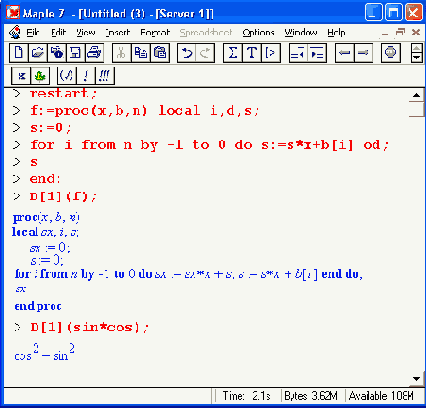Click the New worksheet icon
This screenshot has height=408, width=426.
coord(19,53)
